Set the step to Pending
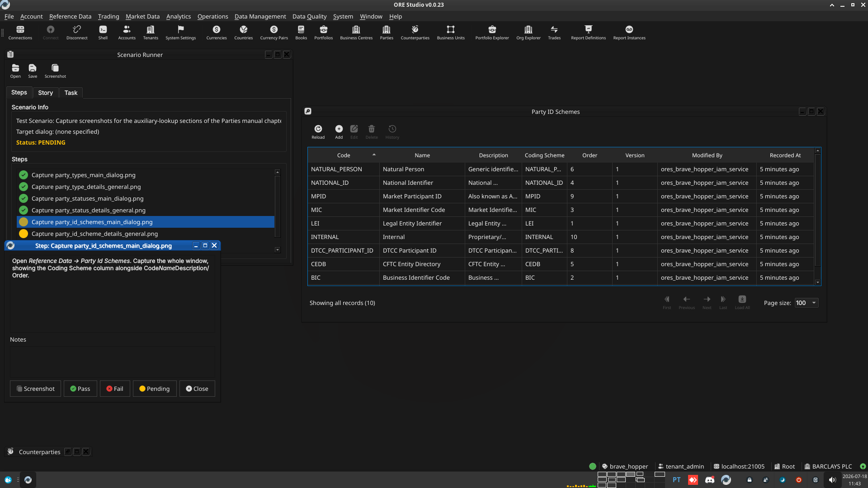The image size is (868, 488). (155, 389)
